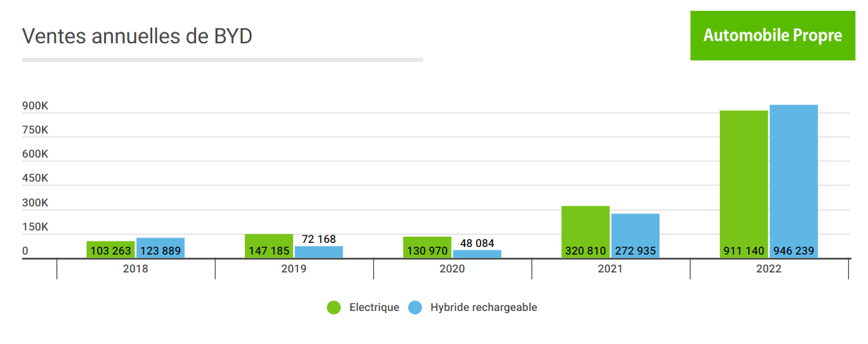Click the Hybride rechargeable legend text label
The image size is (868, 344).
tap(483, 308)
